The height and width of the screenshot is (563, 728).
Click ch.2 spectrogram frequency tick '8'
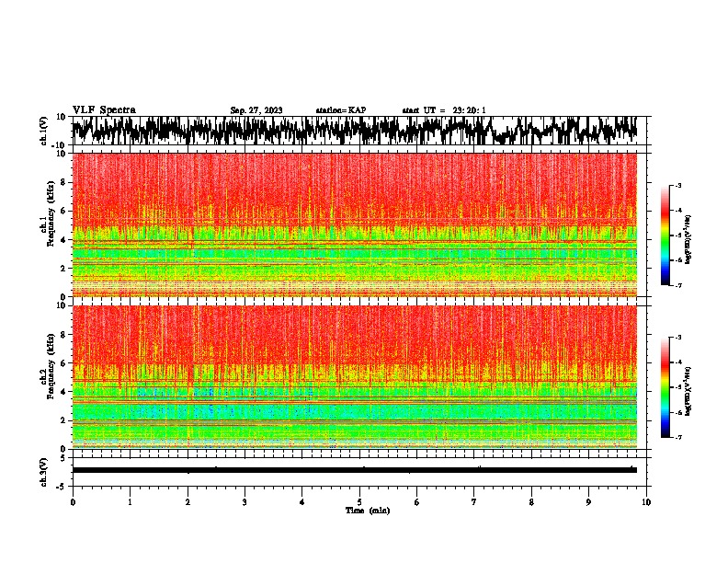63,335
